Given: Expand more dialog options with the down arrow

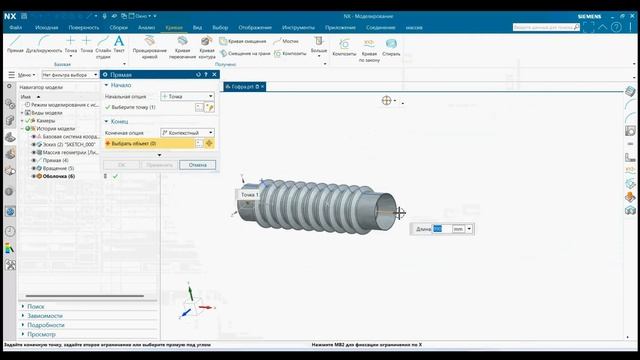Looking at the screenshot, I should point(159,155).
